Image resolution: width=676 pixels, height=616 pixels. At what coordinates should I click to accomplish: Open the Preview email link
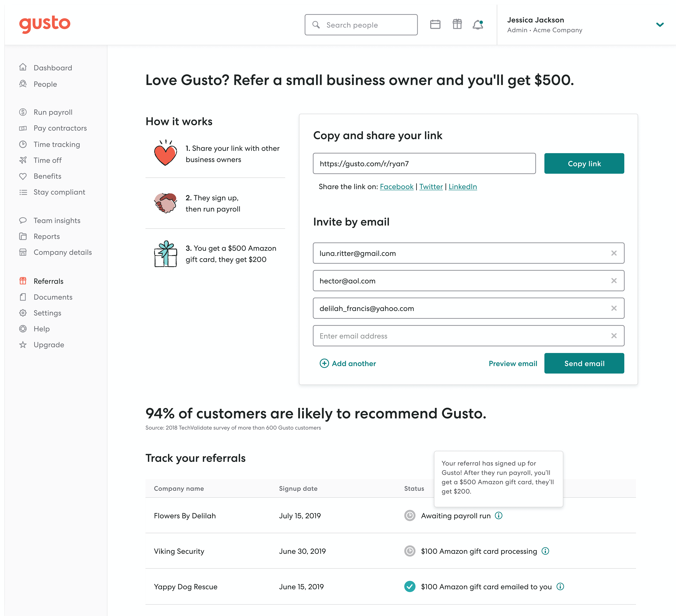513,363
